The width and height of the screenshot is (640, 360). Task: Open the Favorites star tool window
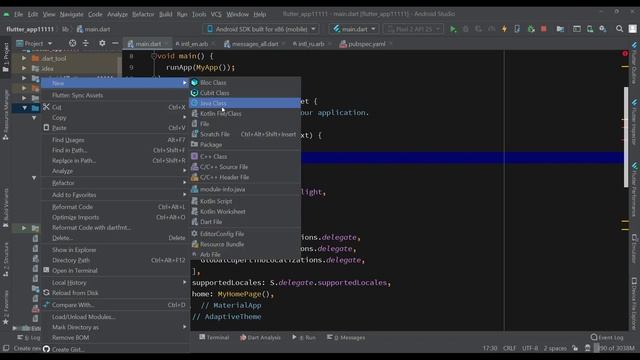(x=5, y=308)
